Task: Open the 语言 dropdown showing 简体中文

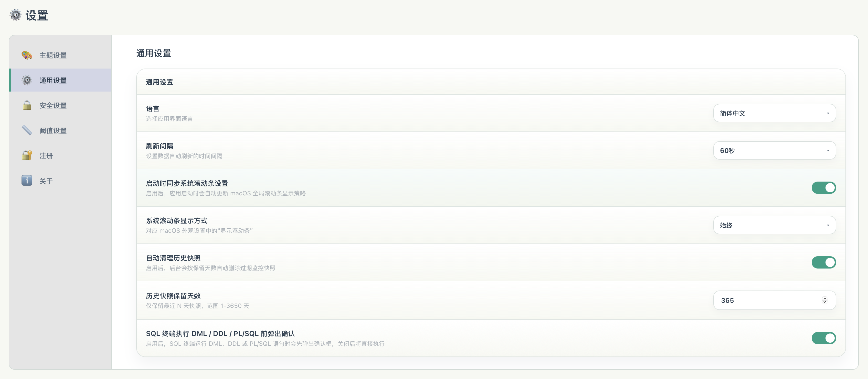Action: pyautogui.click(x=774, y=113)
